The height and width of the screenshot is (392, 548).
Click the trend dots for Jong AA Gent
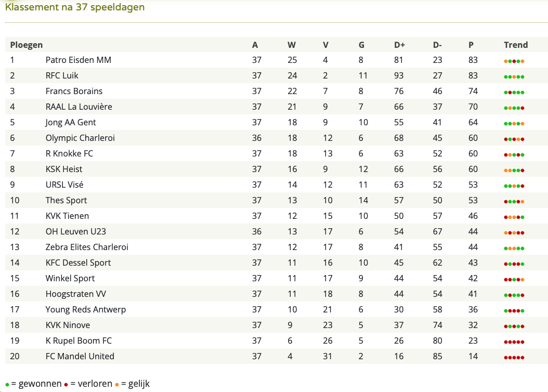514,124
